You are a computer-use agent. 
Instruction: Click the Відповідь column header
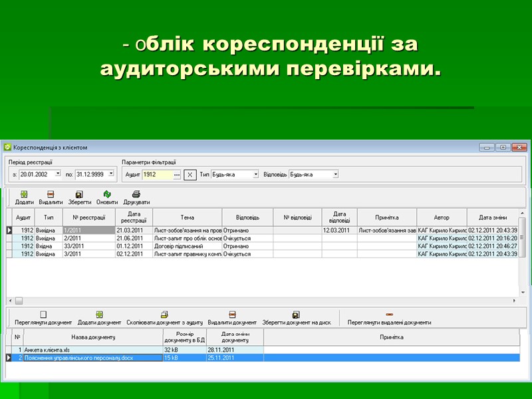[247, 217]
